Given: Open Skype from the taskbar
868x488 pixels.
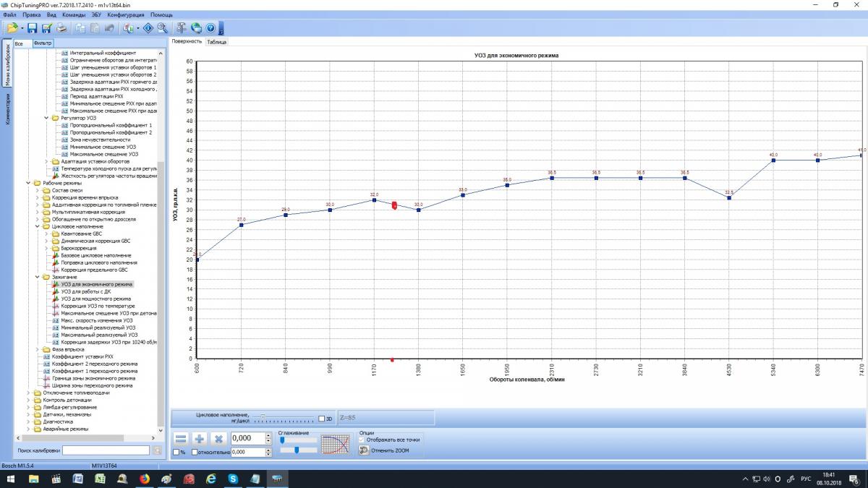Looking at the screenshot, I should pyautogui.click(x=233, y=479).
